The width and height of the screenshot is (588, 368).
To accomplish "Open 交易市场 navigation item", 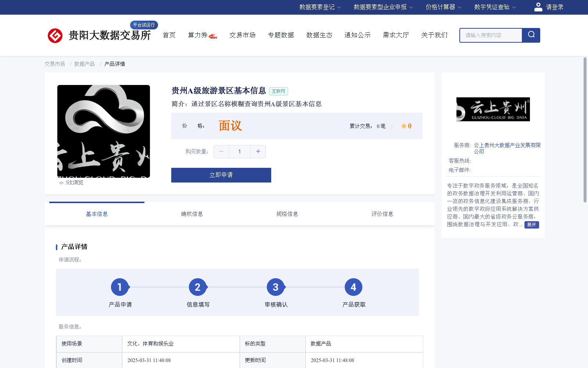I will 243,35.
